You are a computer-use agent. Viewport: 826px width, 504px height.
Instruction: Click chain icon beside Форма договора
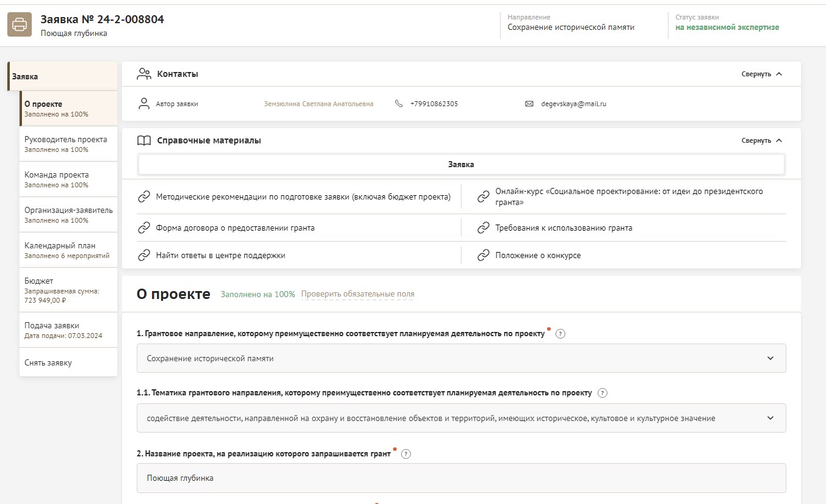pyautogui.click(x=144, y=228)
